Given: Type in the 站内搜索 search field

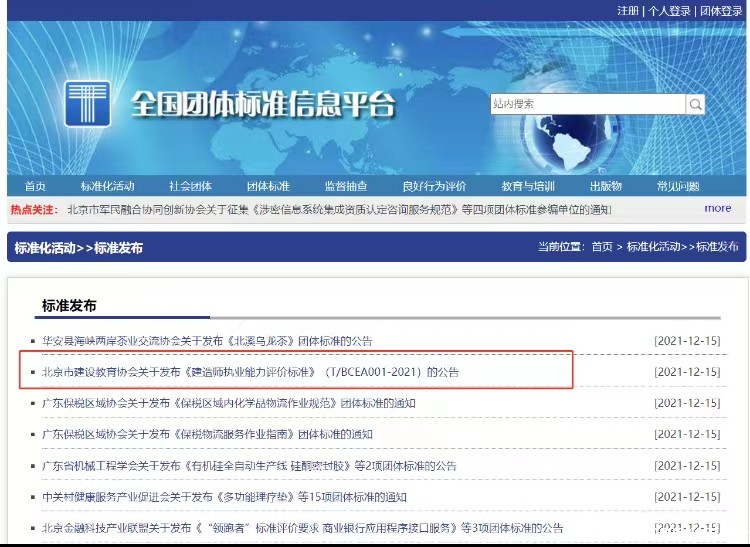Looking at the screenshot, I should [586, 104].
